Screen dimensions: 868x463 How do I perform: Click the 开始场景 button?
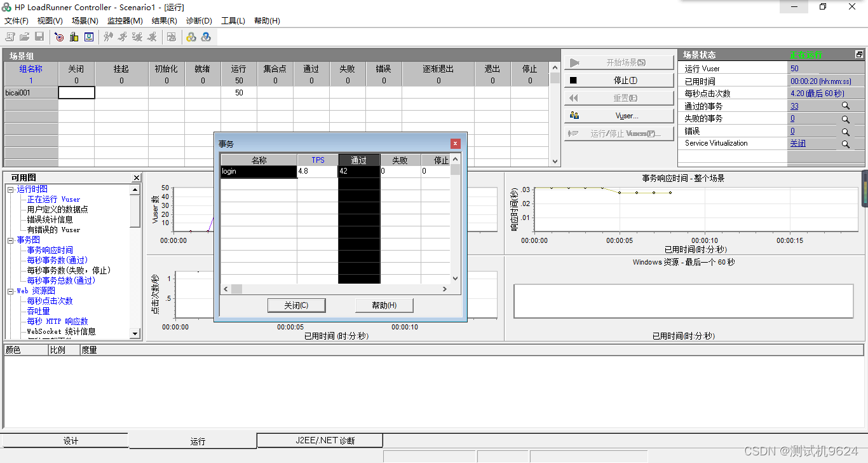[619, 62]
